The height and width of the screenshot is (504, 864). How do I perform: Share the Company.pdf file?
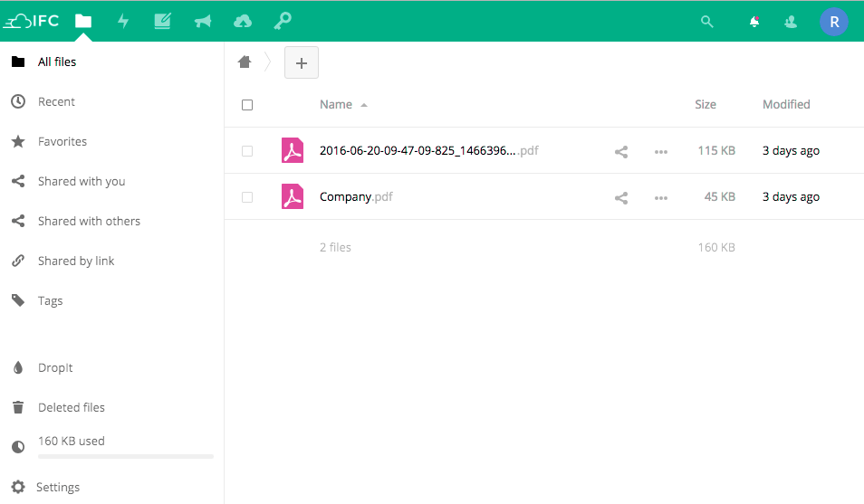pyautogui.click(x=621, y=197)
